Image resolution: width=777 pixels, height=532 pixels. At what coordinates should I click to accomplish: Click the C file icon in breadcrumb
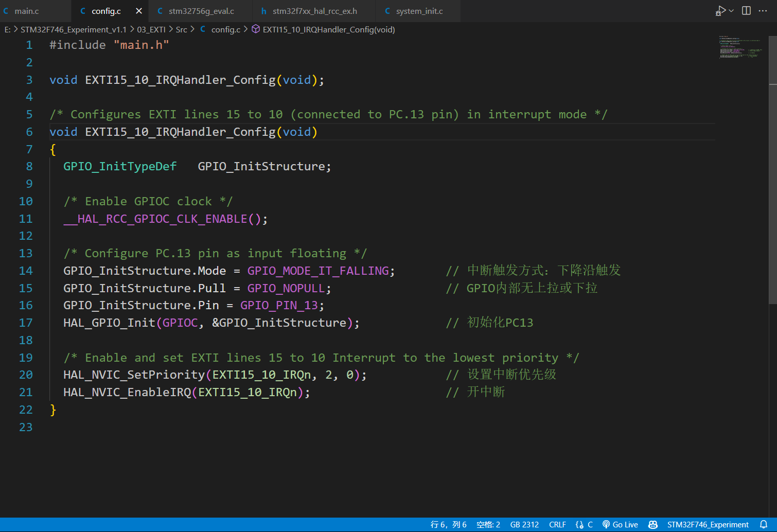203,29
